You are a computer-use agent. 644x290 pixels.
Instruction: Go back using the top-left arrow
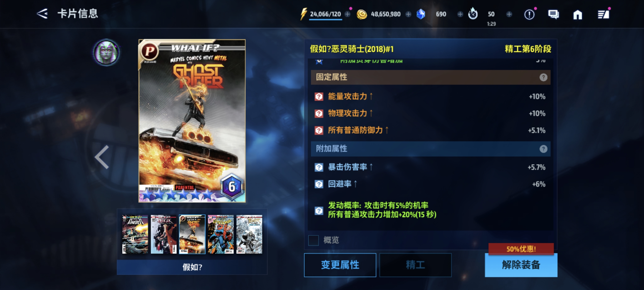click(x=42, y=14)
